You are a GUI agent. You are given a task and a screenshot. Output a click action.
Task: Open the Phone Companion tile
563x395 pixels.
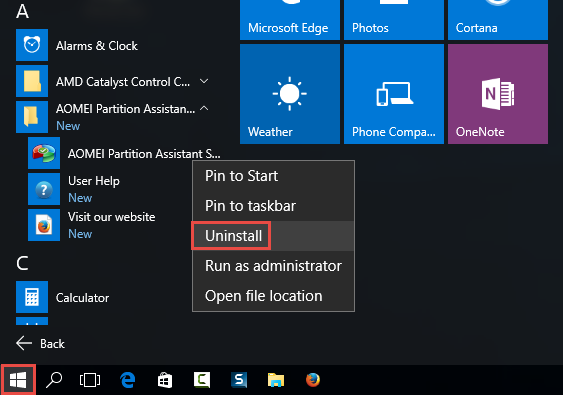394,94
